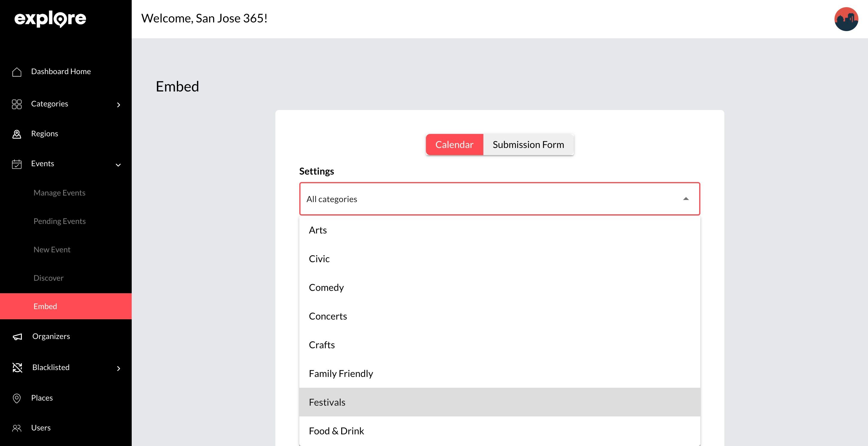This screenshot has width=868, height=446.
Task: Expand the Categories submenu chevron
Action: pyautogui.click(x=118, y=105)
